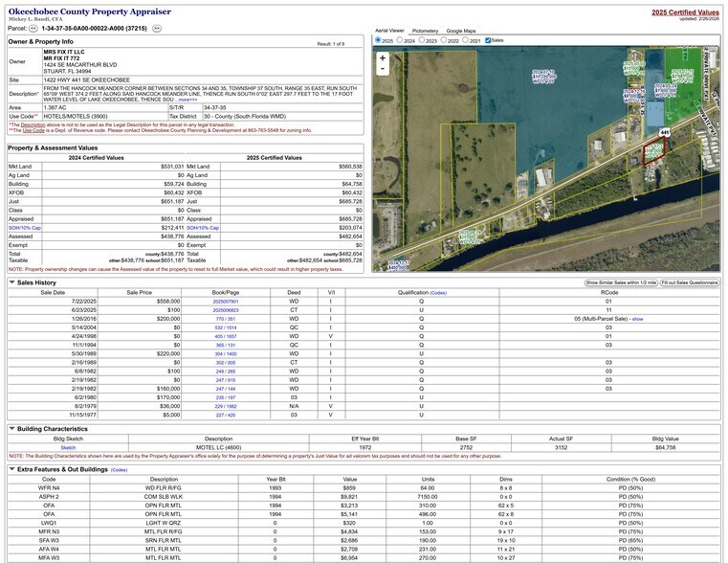Open the Google Maps tab
This screenshot has height=563, width=728.
(461, 31)
